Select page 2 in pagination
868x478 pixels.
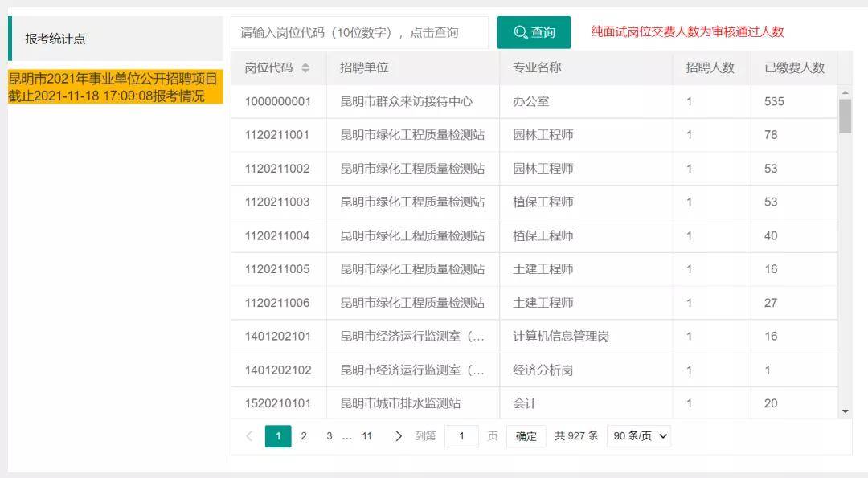point(304,436)
